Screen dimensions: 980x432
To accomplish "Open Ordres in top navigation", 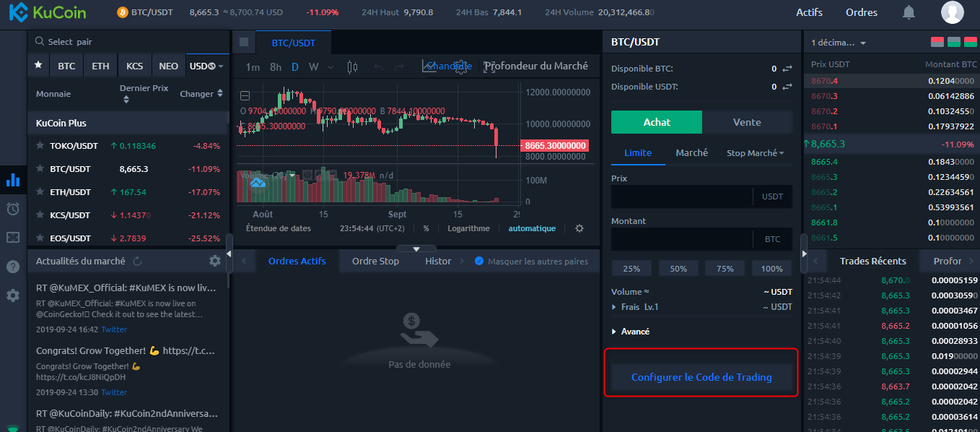I will 862,12.
